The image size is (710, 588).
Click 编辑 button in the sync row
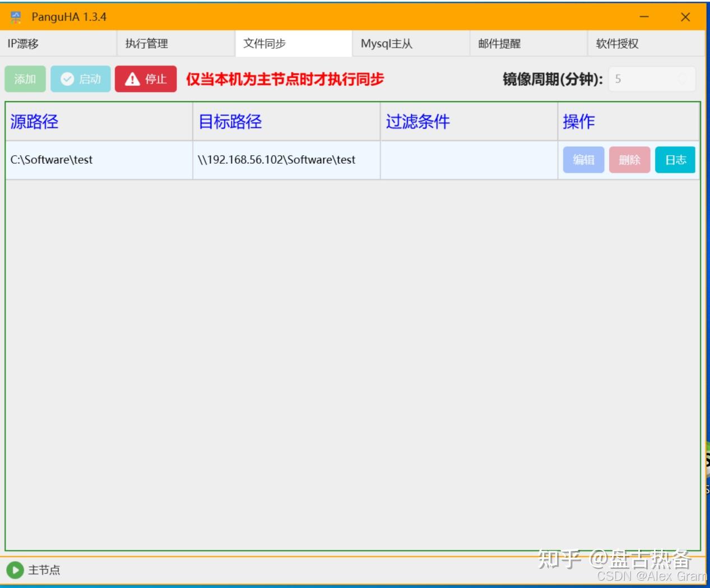point(583,160)
